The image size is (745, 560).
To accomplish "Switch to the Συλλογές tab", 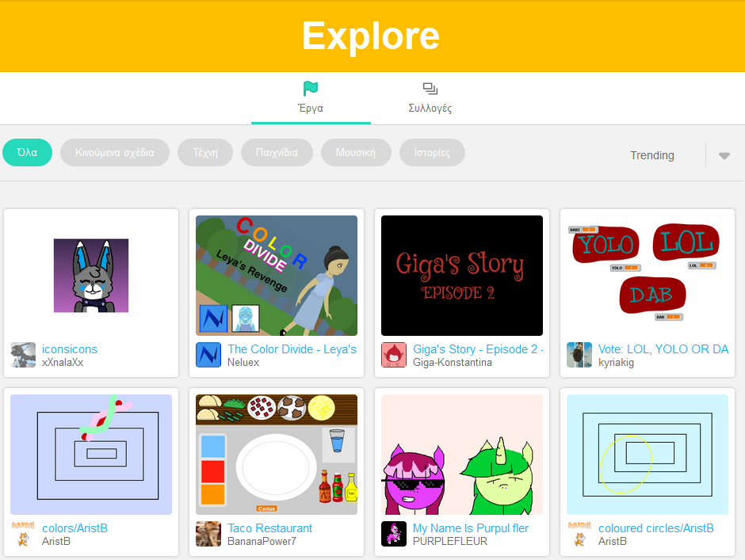I will point(430,98).
